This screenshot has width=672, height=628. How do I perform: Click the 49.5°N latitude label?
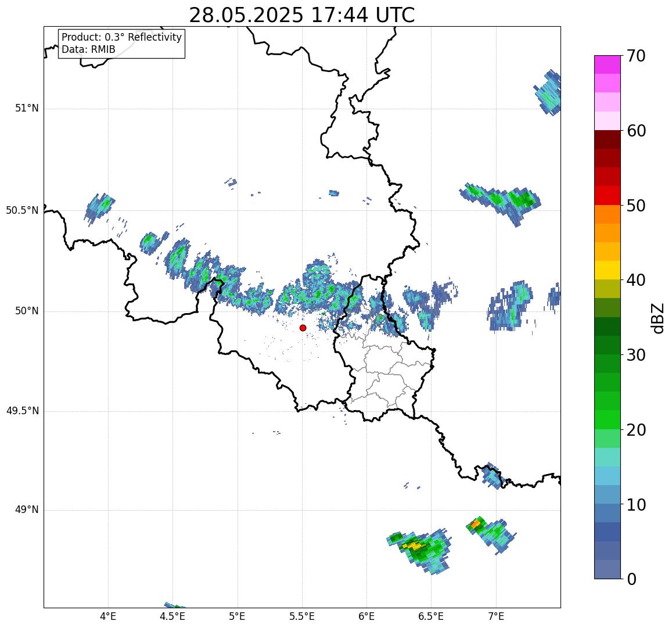click(22, 411)
